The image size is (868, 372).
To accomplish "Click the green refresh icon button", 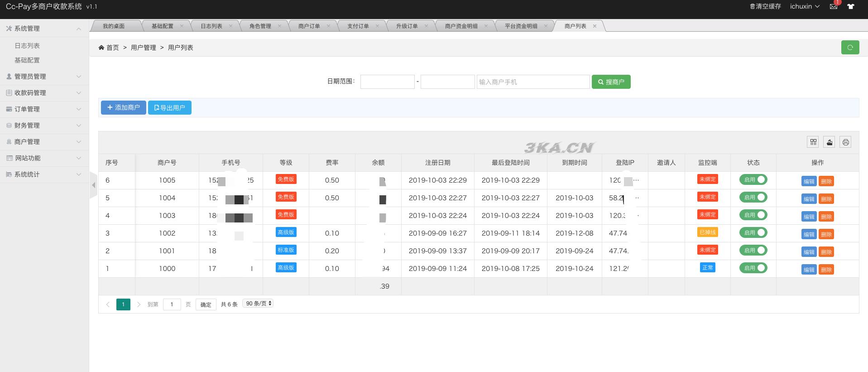I will (x=850, y=47).
